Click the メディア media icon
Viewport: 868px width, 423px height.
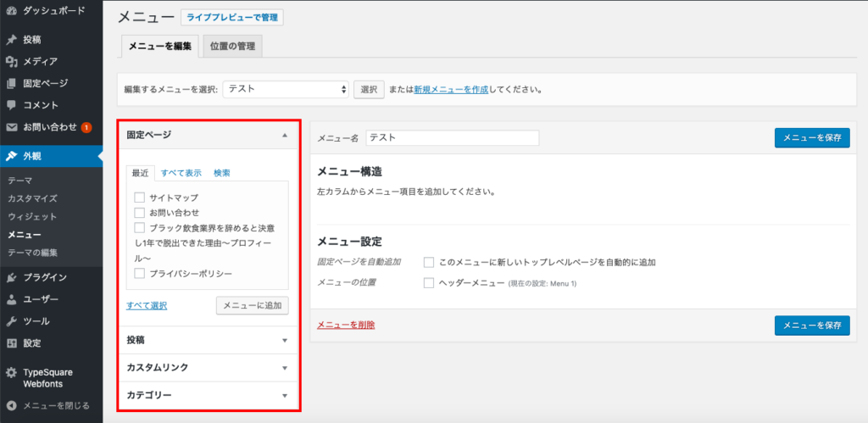pyautogui.click(x=12, y=61)
